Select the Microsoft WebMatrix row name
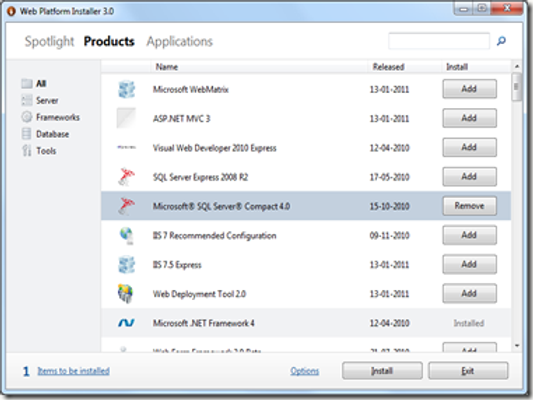The height and width of the screenshot is (400, 533). click(x=191, y=90)
